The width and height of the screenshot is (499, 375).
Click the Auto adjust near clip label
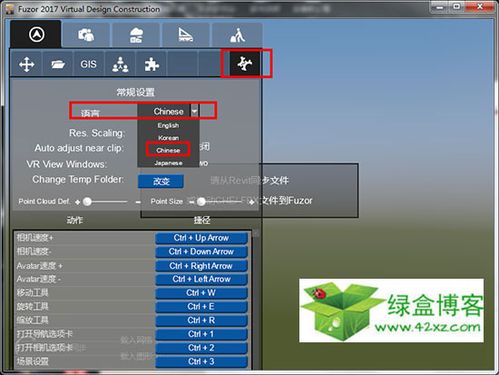79,148
